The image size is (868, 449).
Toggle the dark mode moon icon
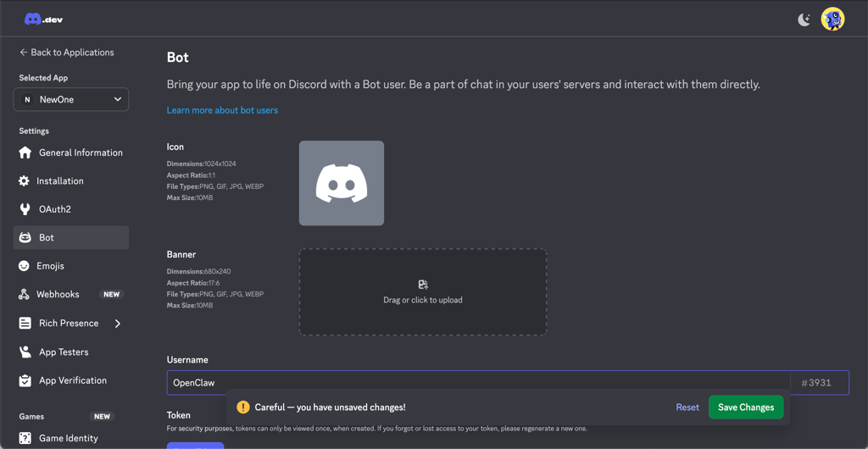tap(804, 19)
